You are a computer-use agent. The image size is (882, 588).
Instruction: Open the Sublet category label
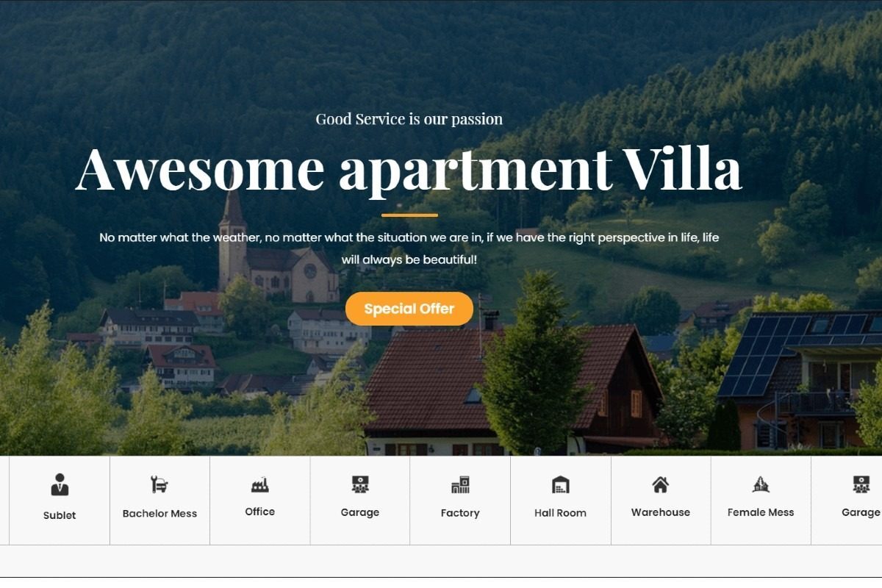[x=60, y=515]
